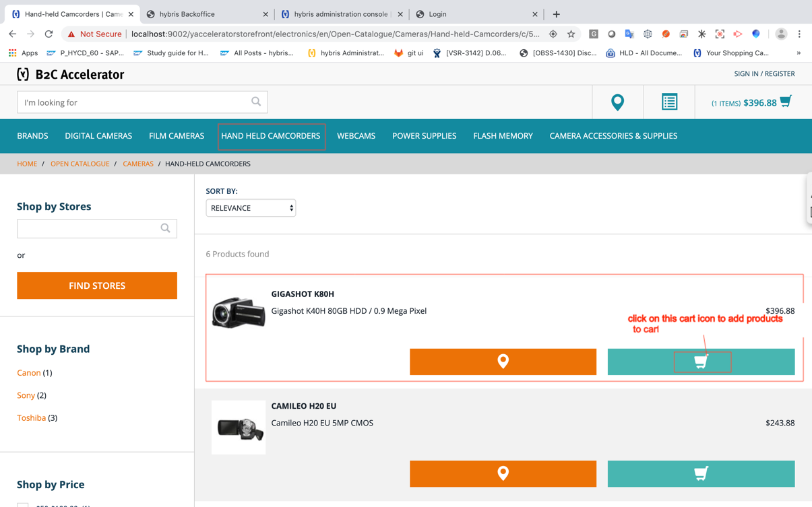The width and height of the screenshot is (812, 507).
Task: Click the "I'm looking for" search field
Action: coord(135,102)
